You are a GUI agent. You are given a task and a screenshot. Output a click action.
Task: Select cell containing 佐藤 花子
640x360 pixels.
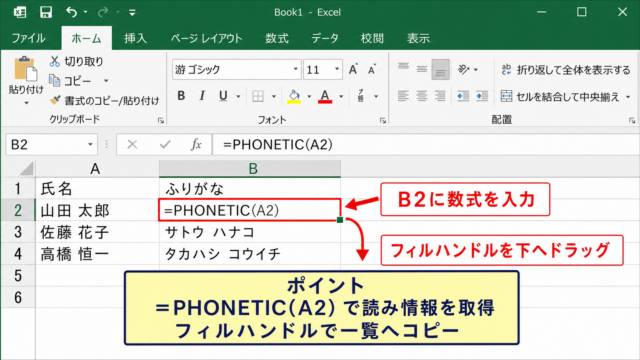pyautogui.click(x=97, y=232)
